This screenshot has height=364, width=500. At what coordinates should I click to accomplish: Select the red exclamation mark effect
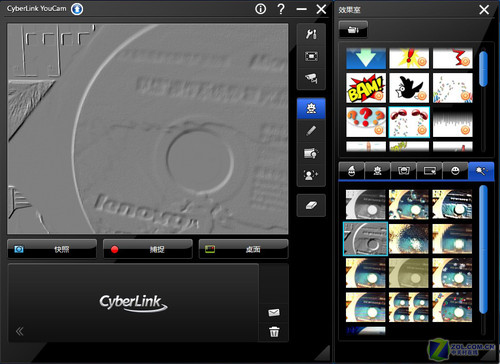coord(409,58)
